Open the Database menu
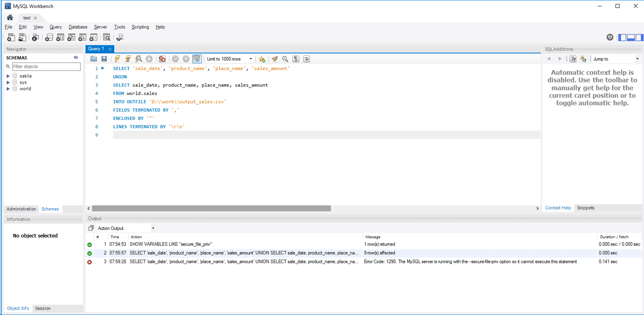644x315 pixels. (x=78, y=27)
